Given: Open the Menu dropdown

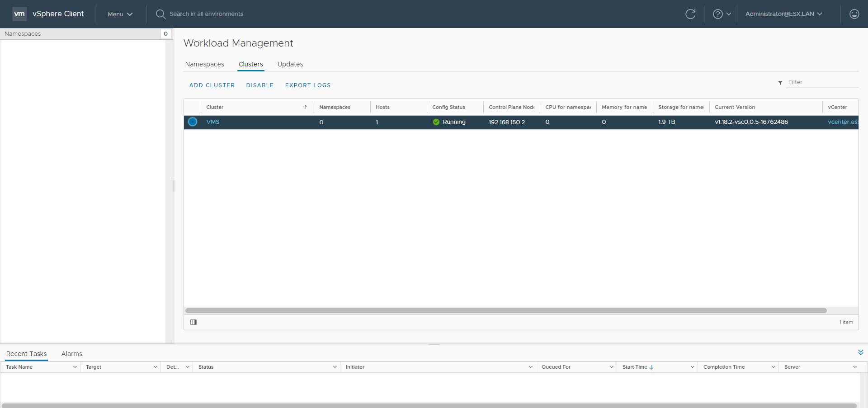Looking at the screenshot, I should point(120,14).
